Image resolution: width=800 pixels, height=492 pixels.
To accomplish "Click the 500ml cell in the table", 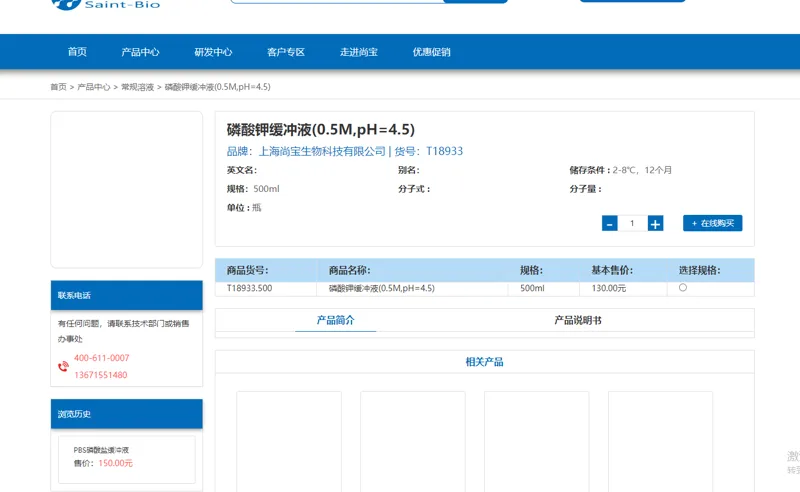I will pos(543,288).
